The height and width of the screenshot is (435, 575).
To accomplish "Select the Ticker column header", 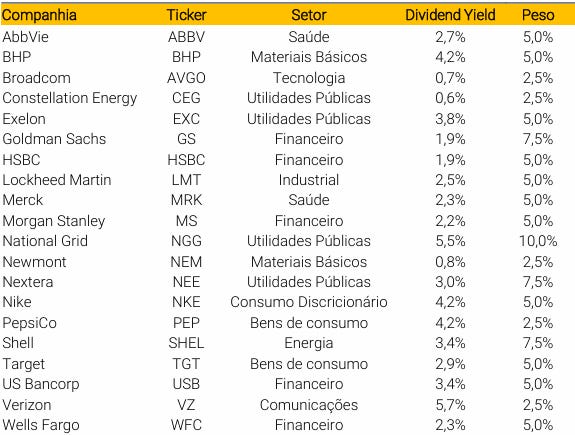I will (x=186, y=15).
